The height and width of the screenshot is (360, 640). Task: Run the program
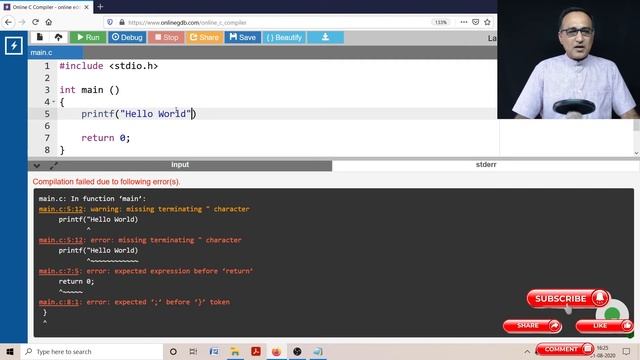pyautogui.click(x=88, y=37)
